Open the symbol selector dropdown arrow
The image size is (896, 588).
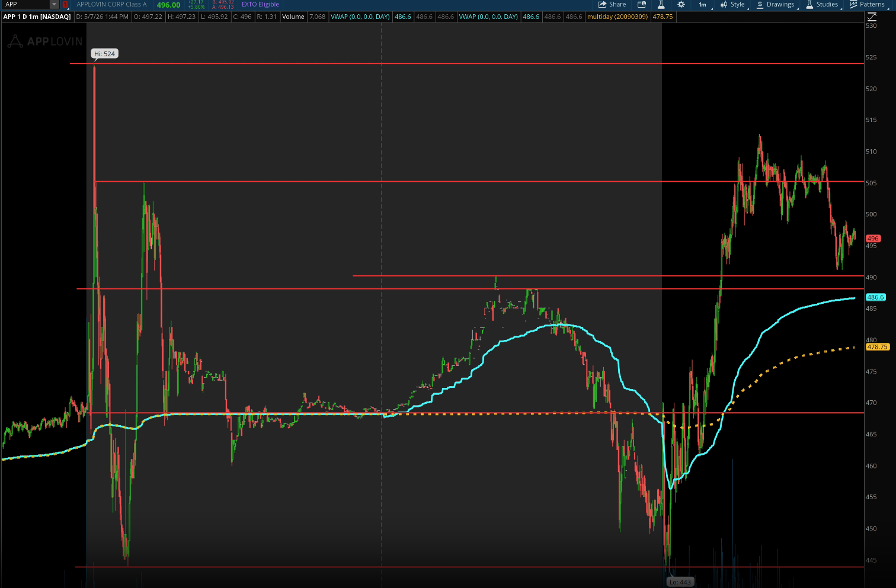pyautogui.click(x=55, y=4)
